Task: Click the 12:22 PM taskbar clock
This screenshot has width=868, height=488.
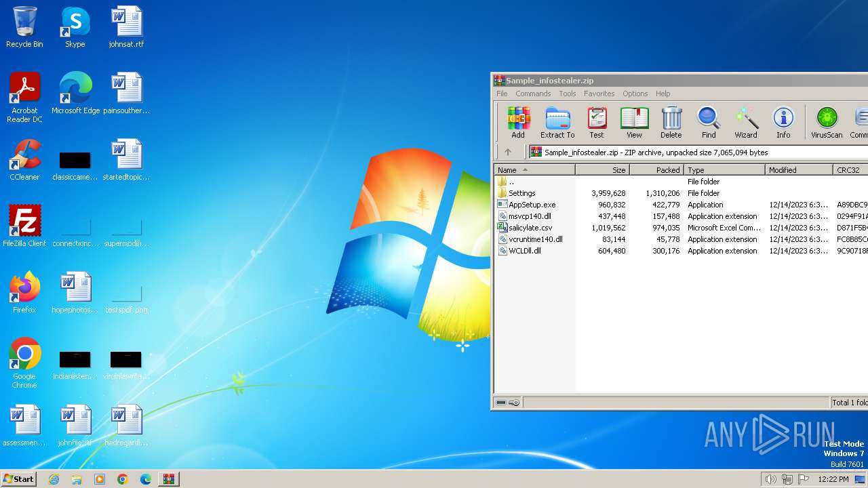Action: (833, 479)
